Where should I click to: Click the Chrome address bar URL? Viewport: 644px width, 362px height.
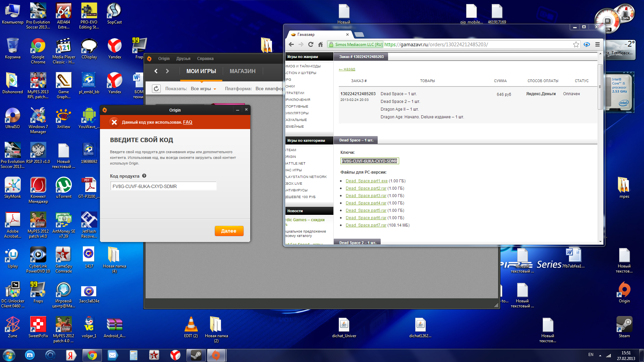436,45
